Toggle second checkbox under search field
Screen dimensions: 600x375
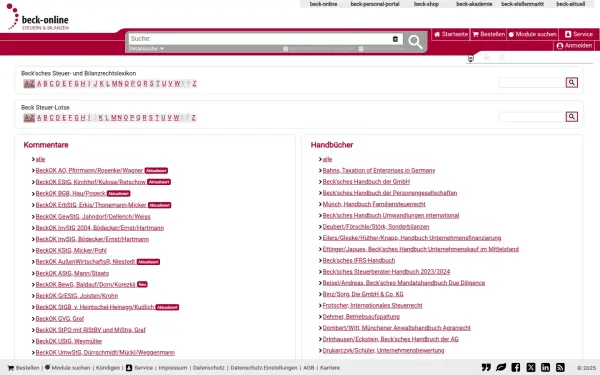coord(361,49)
